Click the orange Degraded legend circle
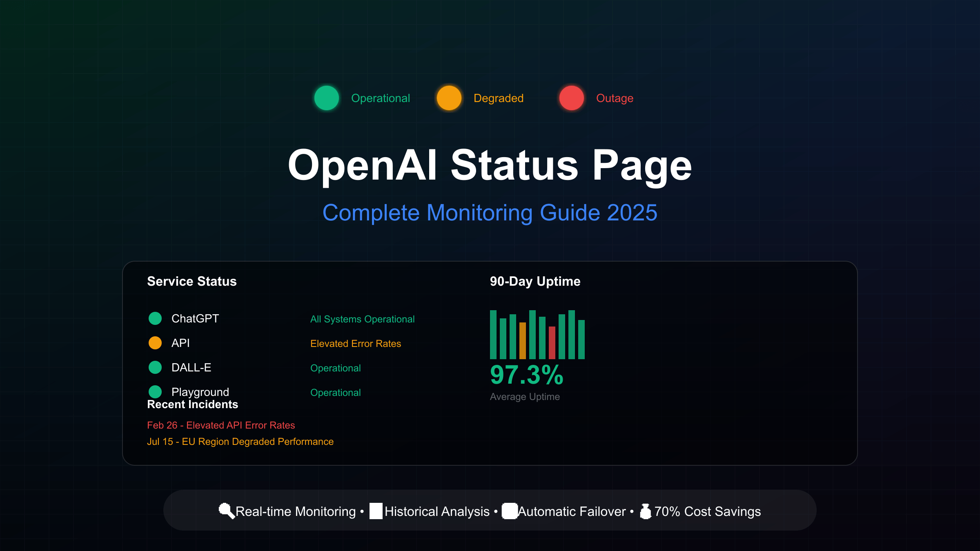The image size is (980, 551). click(x=449, y=98)
